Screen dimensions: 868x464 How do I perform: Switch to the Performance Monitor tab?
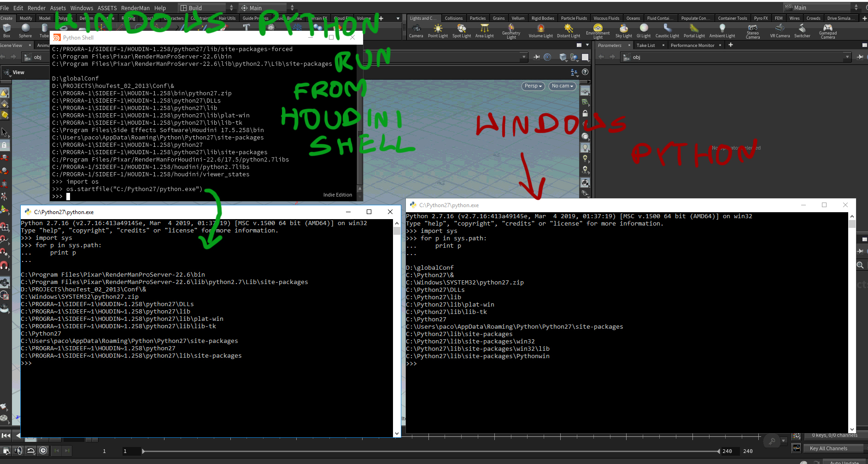point(692,45)
